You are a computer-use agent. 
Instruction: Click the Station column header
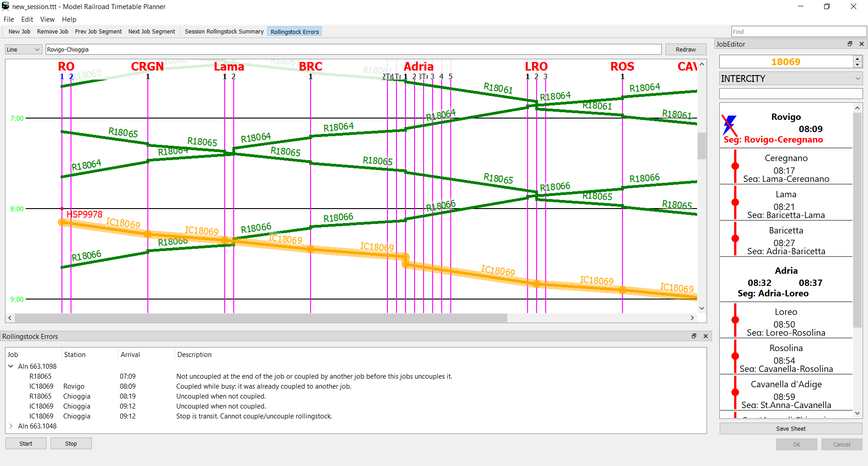coord(90,355)
